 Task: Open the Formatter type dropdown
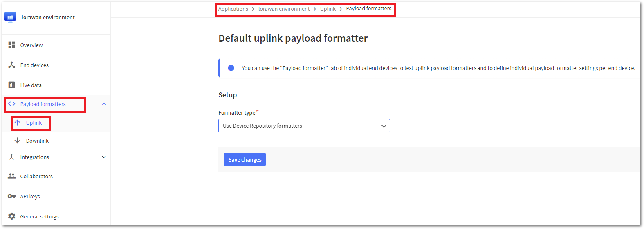click(x=304, y=126)
